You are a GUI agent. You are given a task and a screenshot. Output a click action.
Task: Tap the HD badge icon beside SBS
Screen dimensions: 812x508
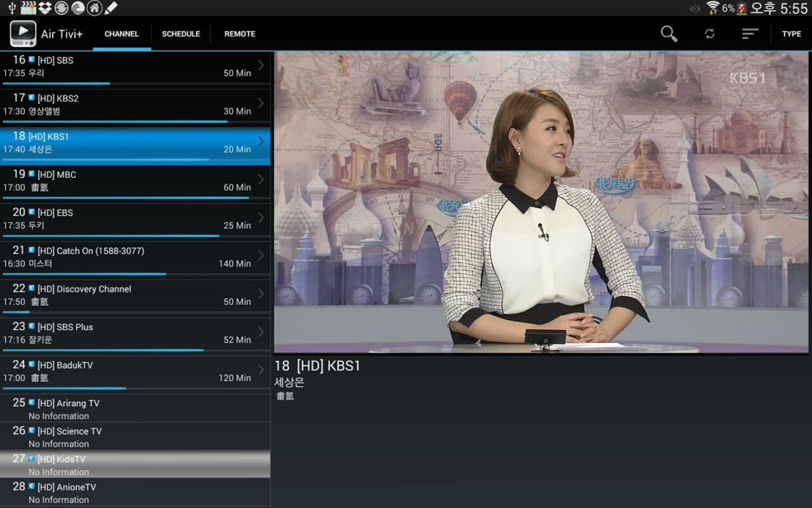(x=32, y=59)
